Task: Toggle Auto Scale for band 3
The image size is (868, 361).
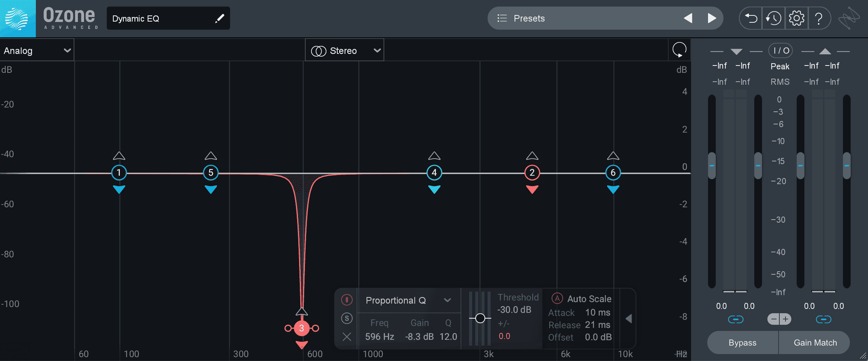Action: pos(557,299)
